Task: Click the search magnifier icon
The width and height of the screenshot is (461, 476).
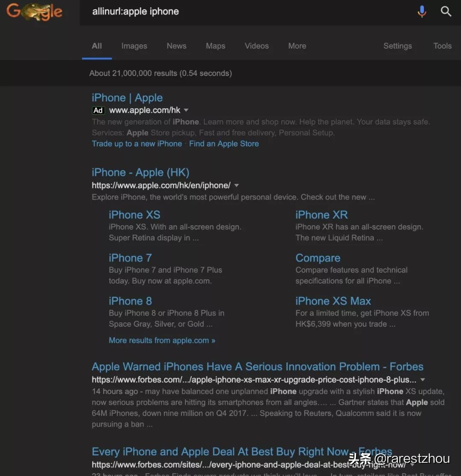Action: pyautogui.click(x=446, y=12)
